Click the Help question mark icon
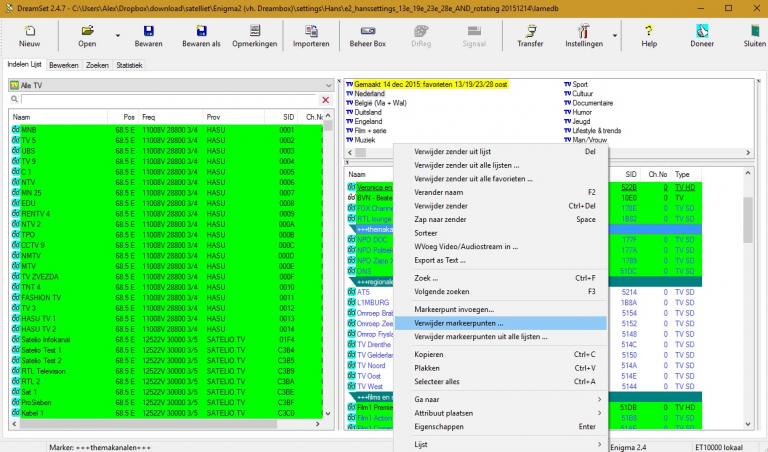 point(649,35)
